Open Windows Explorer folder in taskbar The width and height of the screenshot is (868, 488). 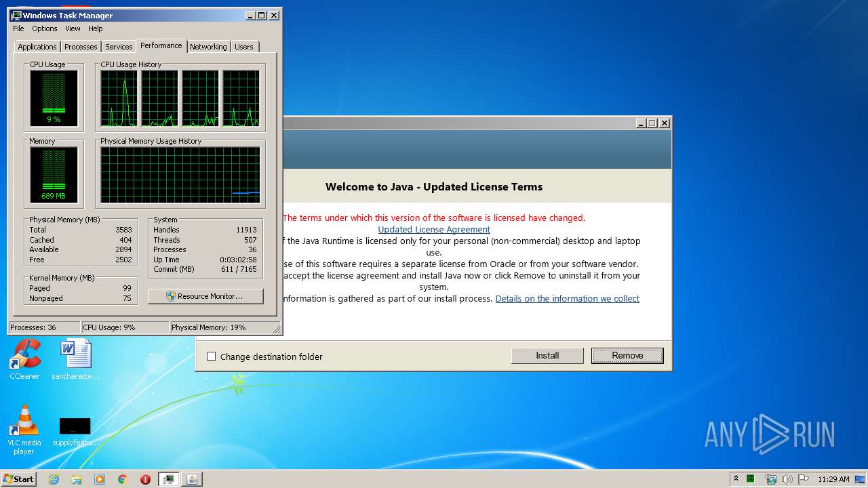coord(77,479)
